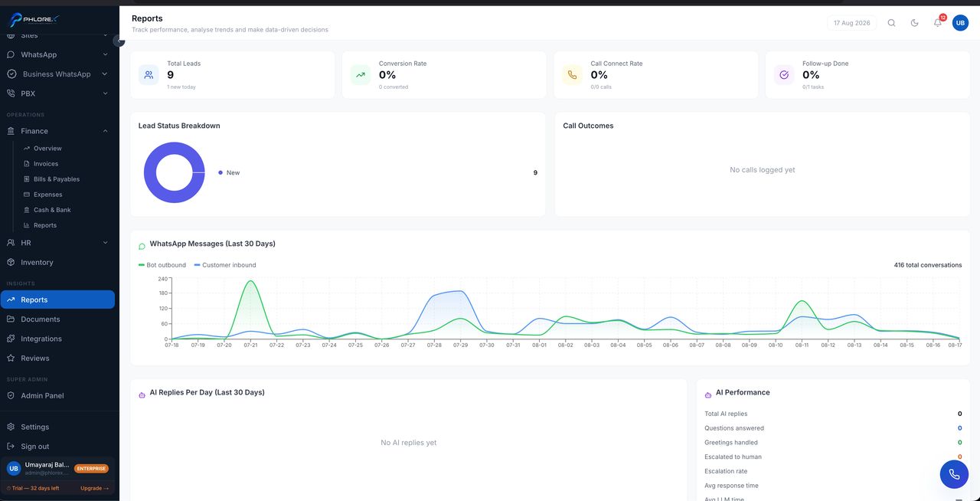Click the Total Leads people icon
The image size is (980, 501).
tap(149, 75)
